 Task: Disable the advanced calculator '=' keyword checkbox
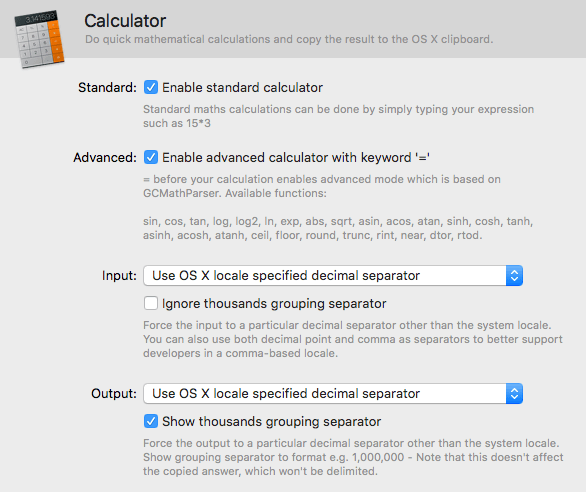tap(151, 157)
